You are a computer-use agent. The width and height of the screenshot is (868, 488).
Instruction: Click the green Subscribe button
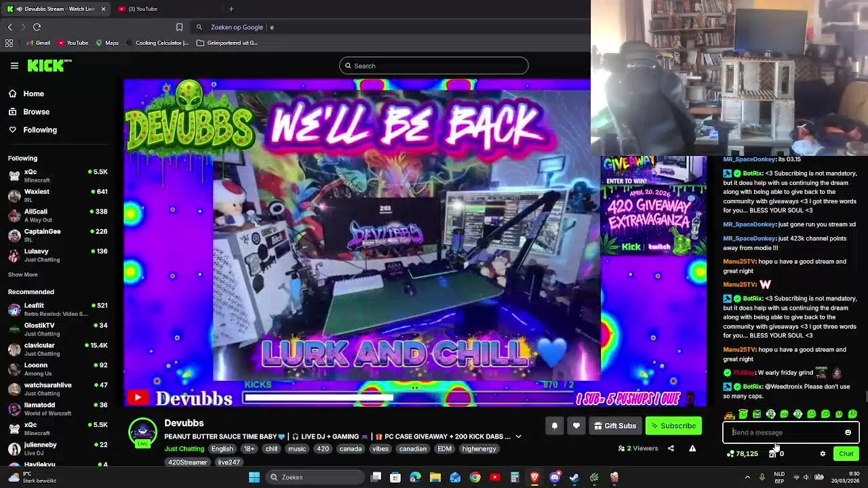673,426
